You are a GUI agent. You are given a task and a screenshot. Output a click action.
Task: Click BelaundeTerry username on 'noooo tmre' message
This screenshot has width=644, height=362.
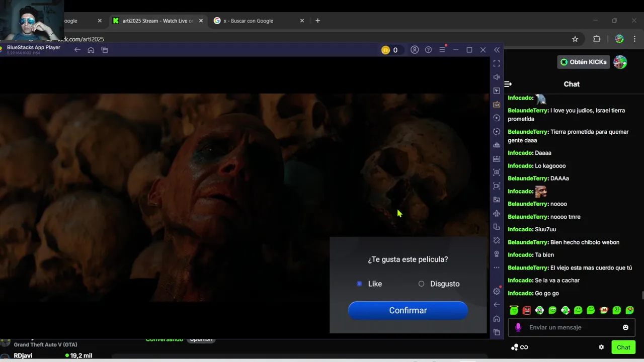(x=528, y=217)
